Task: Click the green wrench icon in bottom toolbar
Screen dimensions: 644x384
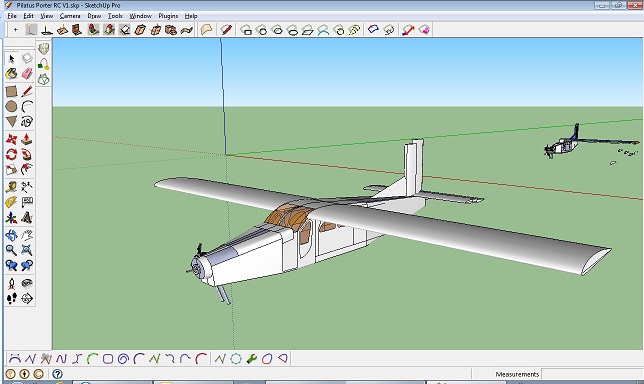Action: tap(251, 359)
